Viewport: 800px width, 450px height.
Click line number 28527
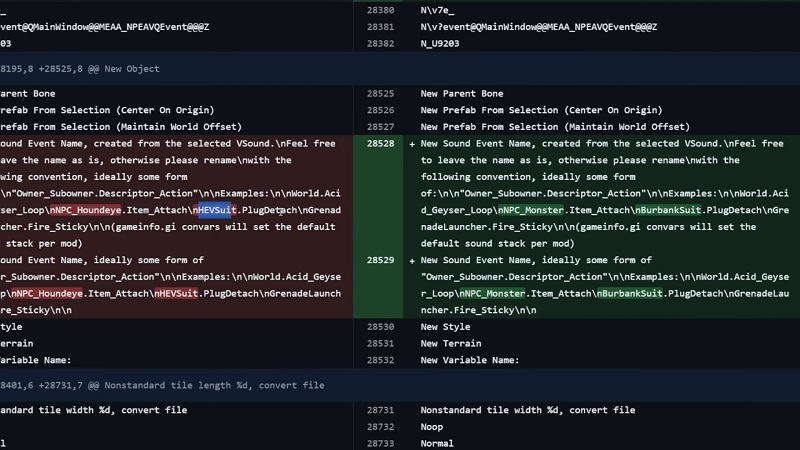[380, 127]
